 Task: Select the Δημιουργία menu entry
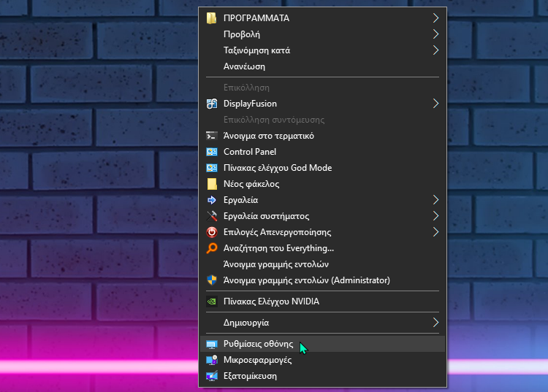point(322,323)
